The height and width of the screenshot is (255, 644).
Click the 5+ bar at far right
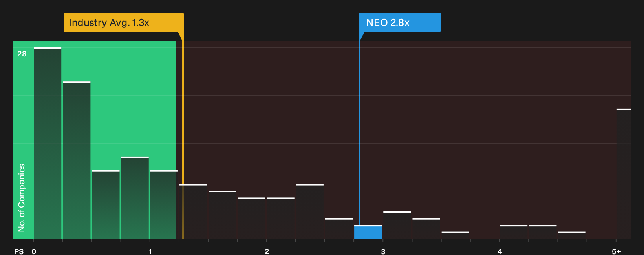tap(624, 173)
